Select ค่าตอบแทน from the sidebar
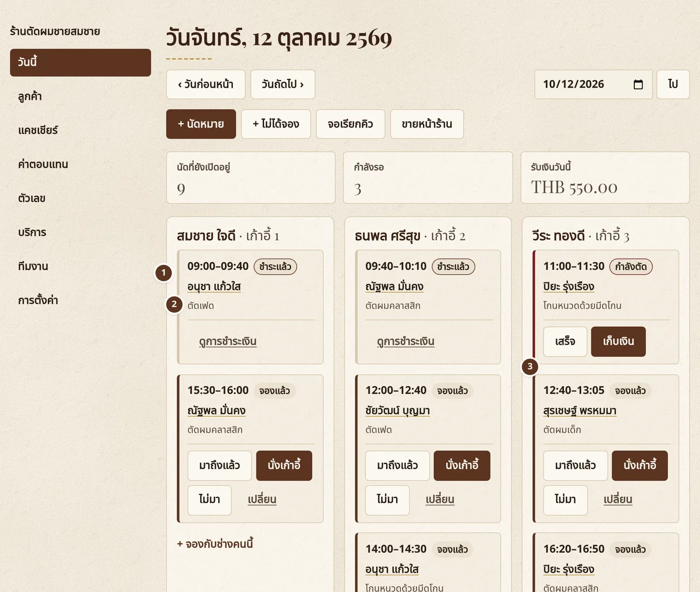 pyautogui.click(x=80, y=165)
